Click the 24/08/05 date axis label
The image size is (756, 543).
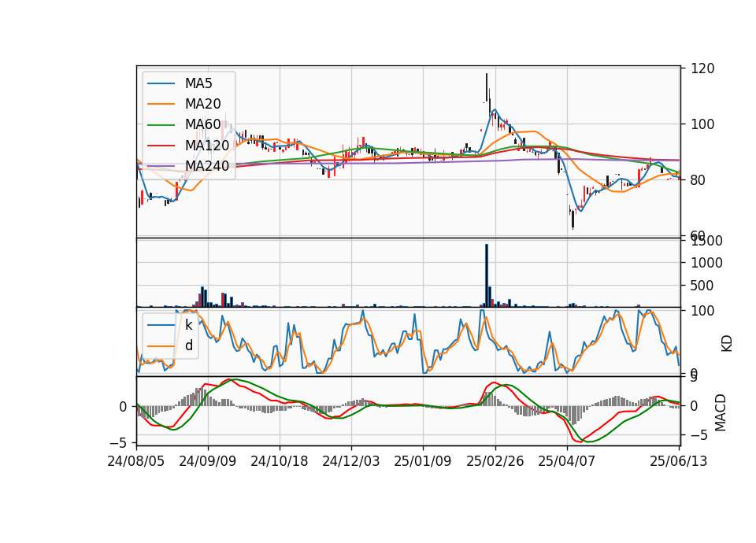coord(136,461)
